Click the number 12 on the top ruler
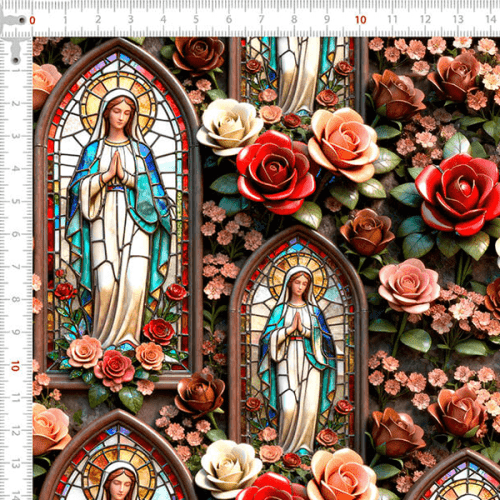Viewport: 500px width, 500px height. [425, 19]
